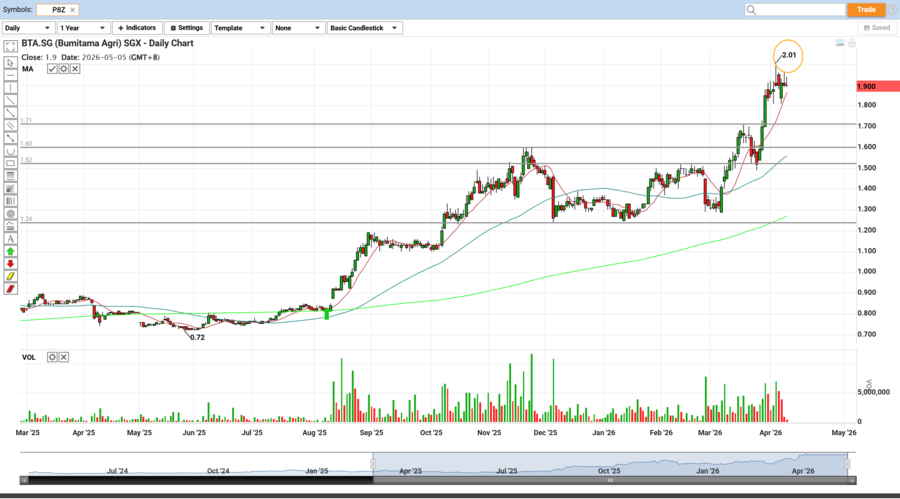Select the cursor pointer tool

[10, 62]
